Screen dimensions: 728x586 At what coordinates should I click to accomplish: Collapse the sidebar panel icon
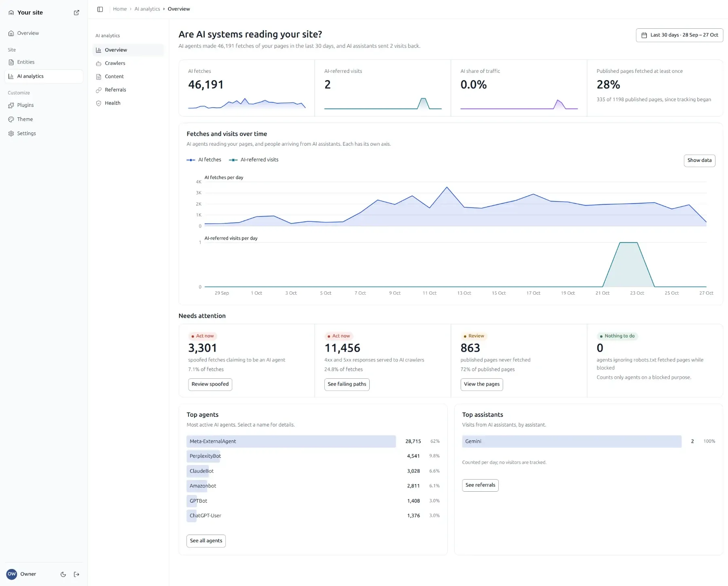tap(100, 9)
